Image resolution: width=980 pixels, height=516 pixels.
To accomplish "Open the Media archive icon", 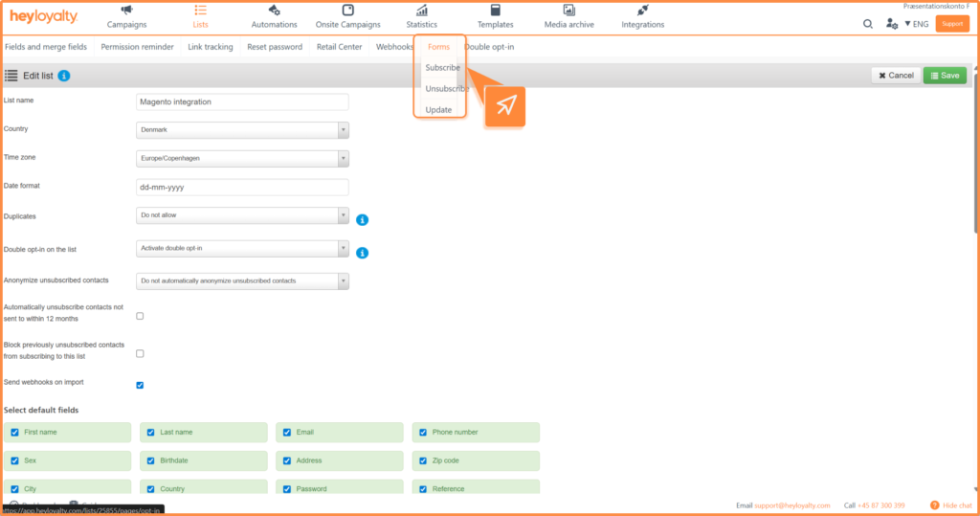I will click(x=568, y=11).
